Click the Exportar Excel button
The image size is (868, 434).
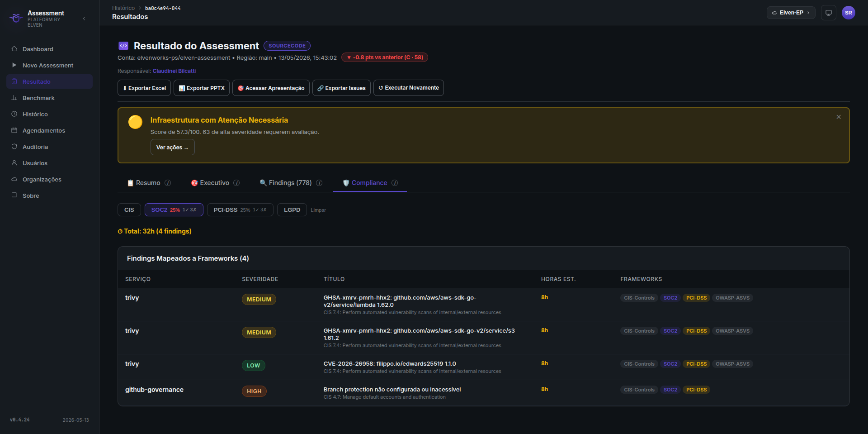(x=144, y=88)
